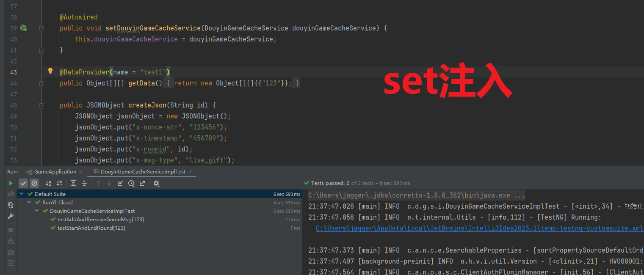
Task: Switch to the GameApplication run tab
Action: click(51, 172)
